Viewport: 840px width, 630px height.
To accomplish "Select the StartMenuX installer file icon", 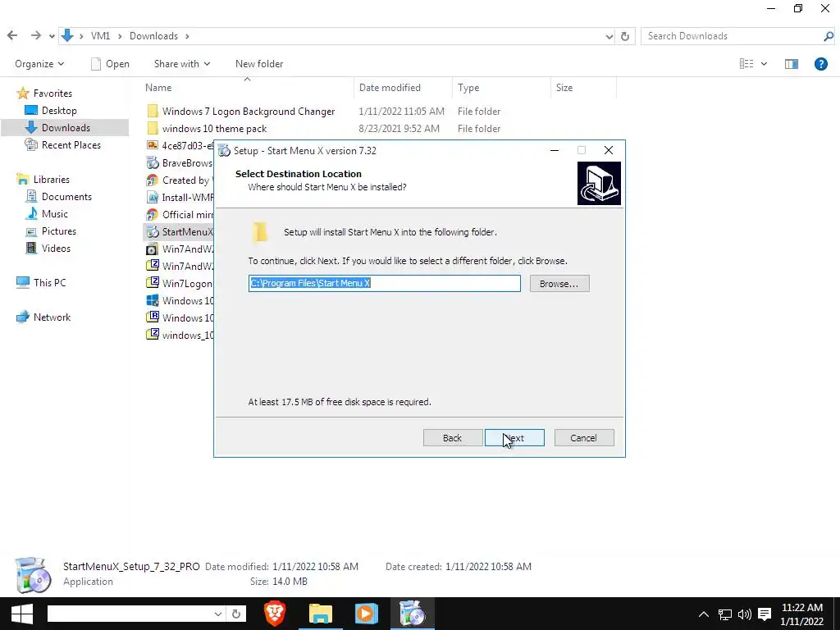I will 153,231.
